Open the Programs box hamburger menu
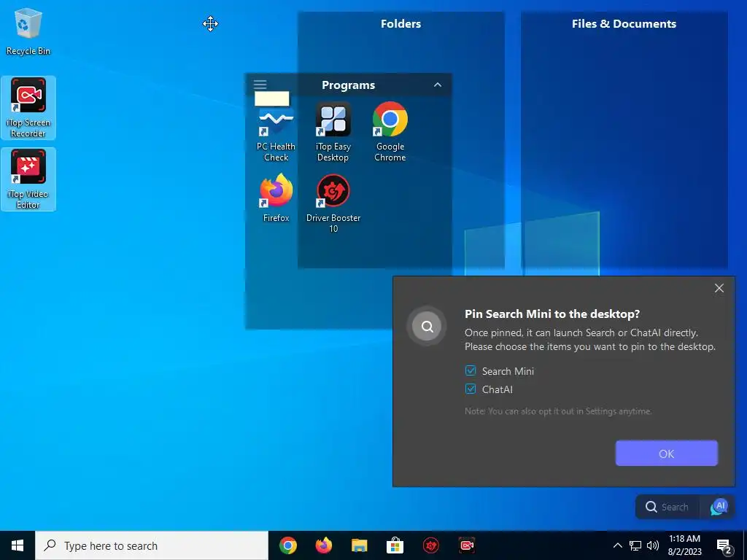The height and width of the screenshot is (560, 747). pos(260,85)
